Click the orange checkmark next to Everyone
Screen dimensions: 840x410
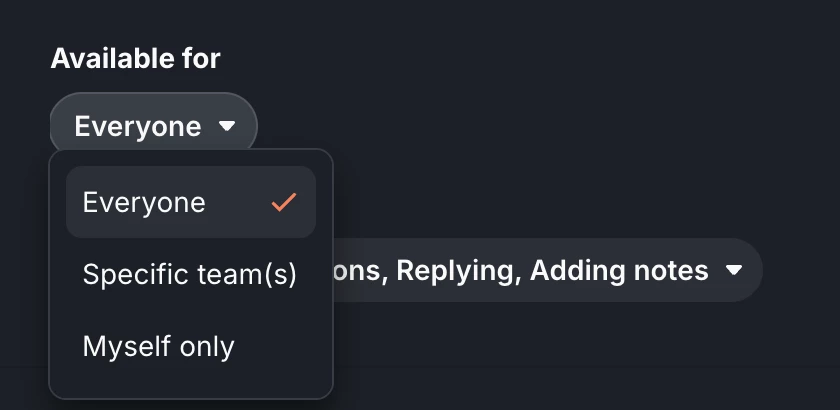[284, 202]
